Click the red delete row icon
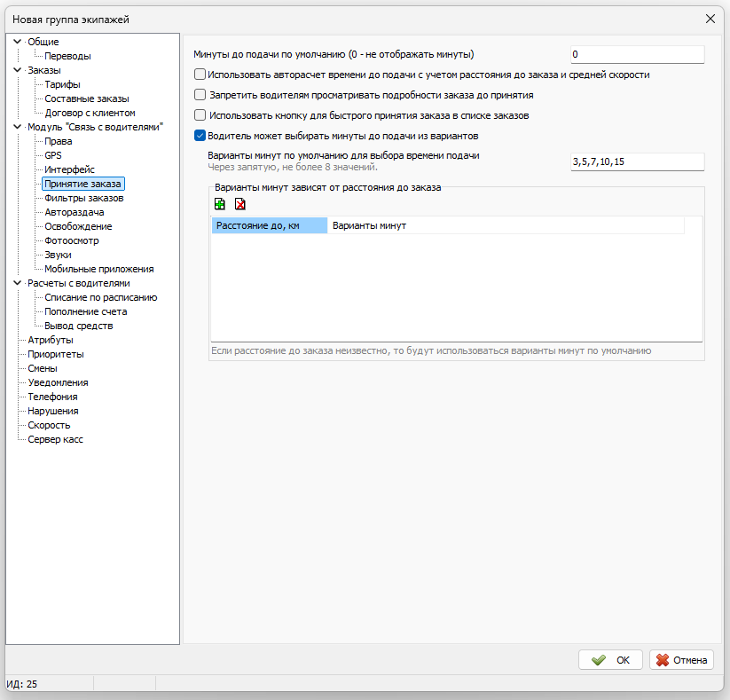Image resolution: width=730 pixels, height=700 pixels. pyautogui.click(x=239, y=204)
